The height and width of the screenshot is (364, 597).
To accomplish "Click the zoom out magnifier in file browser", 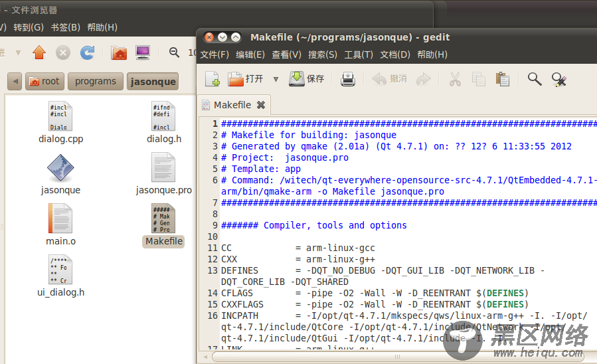I will [175, 52].
